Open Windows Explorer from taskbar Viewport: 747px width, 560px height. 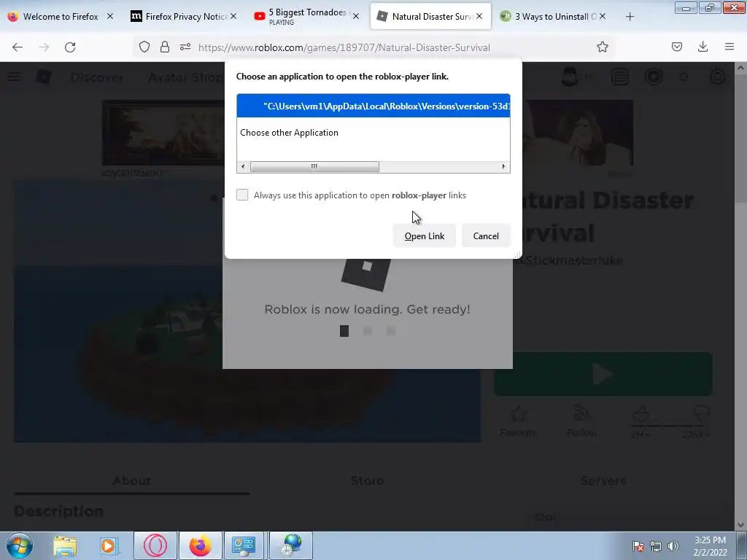pyautogui.click(x=65, y=545)
